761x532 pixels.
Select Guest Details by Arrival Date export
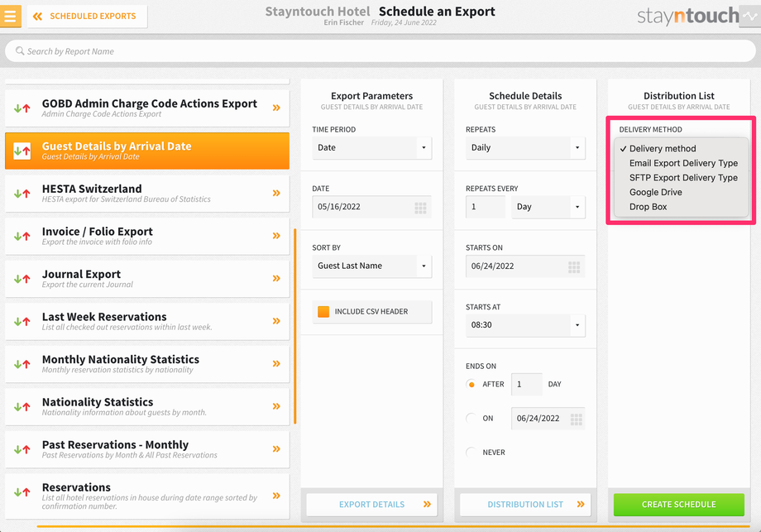click(147, 151)
